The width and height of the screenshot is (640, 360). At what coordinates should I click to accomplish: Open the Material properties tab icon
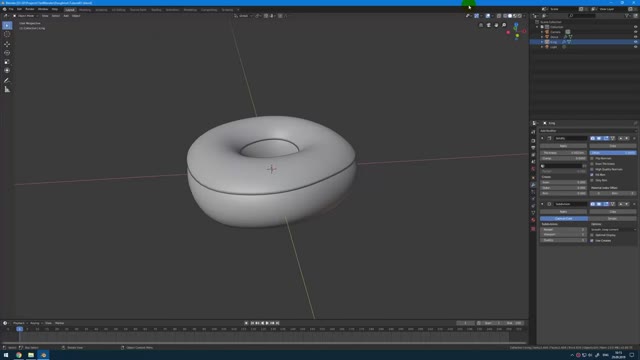click(533, 220)
